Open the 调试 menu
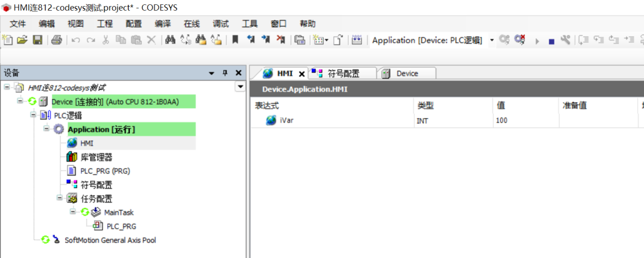The width and height of the screenshot is (644, 258). 221,24
